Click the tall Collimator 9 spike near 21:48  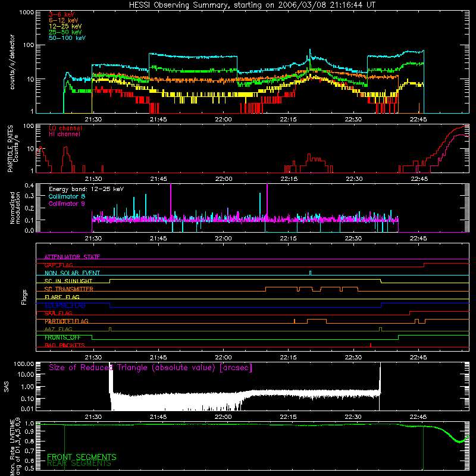coord(171,202)
